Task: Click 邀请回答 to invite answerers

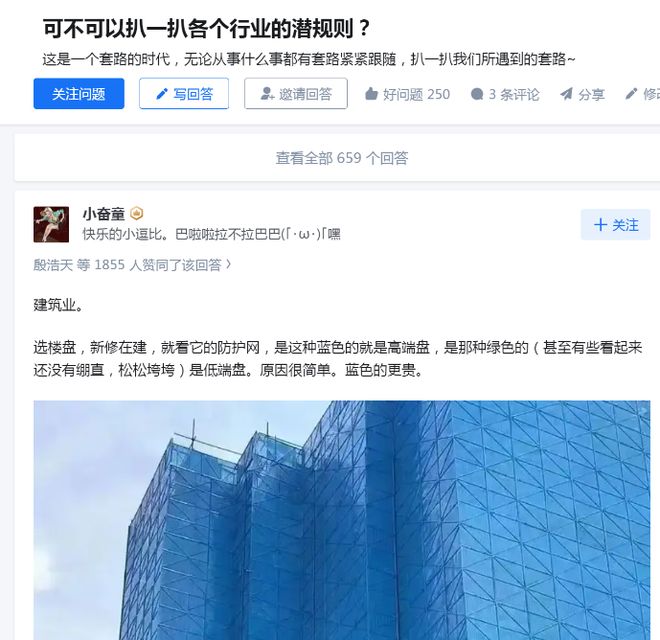Action: tap(296, 93)
